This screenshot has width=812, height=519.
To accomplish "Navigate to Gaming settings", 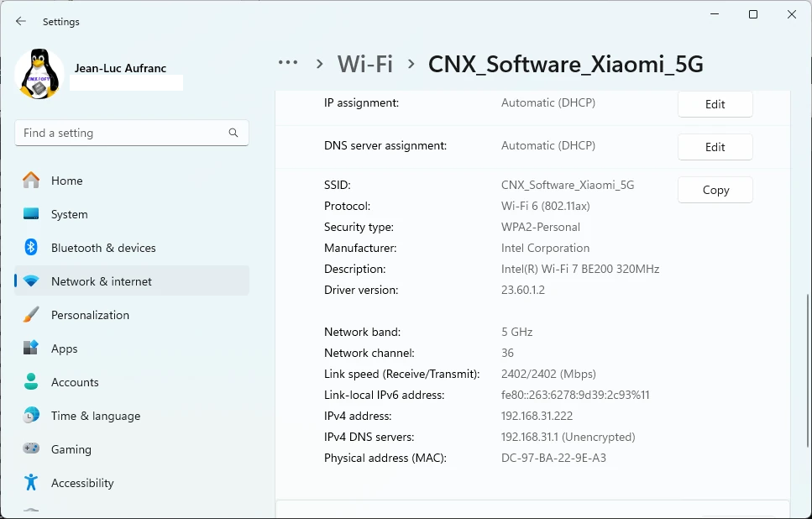I will [132, 449].
